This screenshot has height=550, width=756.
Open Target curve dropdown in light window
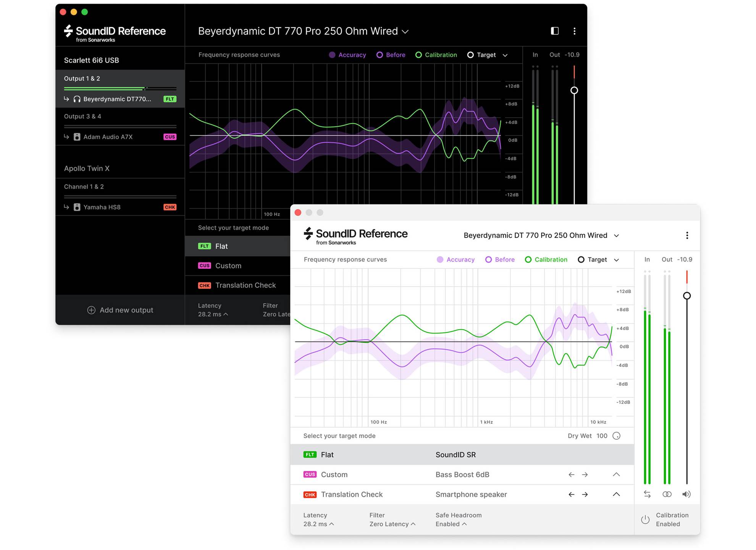click(616, 260)
